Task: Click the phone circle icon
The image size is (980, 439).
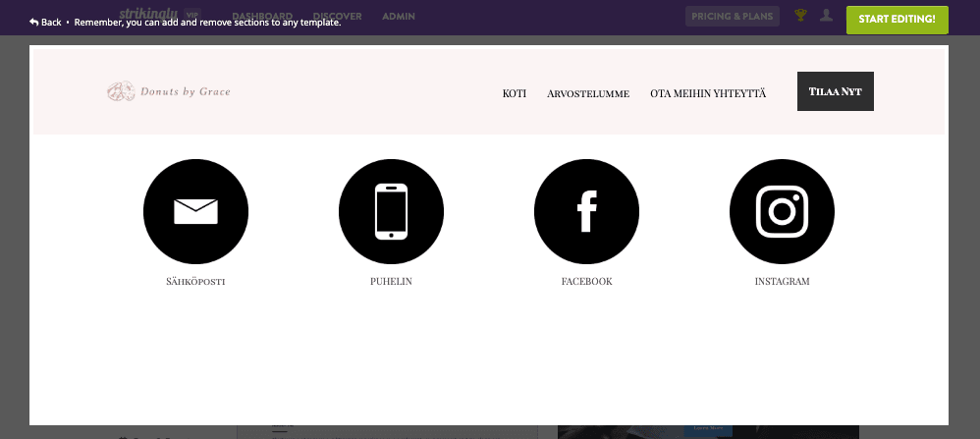Action: tap(391, 211)
